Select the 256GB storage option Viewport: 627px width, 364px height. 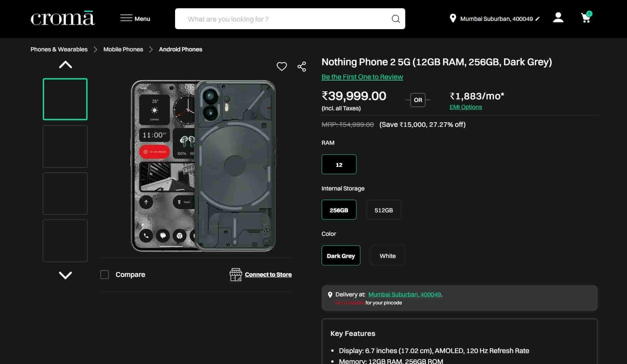click(x=339, y=210)
